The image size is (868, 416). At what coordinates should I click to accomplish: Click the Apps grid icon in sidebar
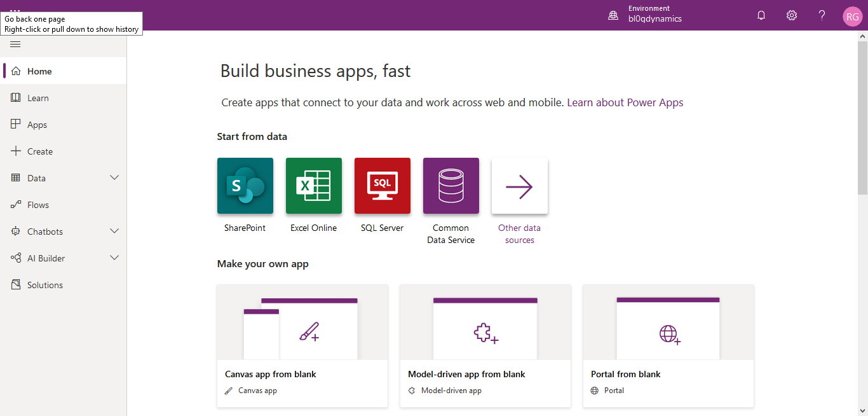(16, 125)
